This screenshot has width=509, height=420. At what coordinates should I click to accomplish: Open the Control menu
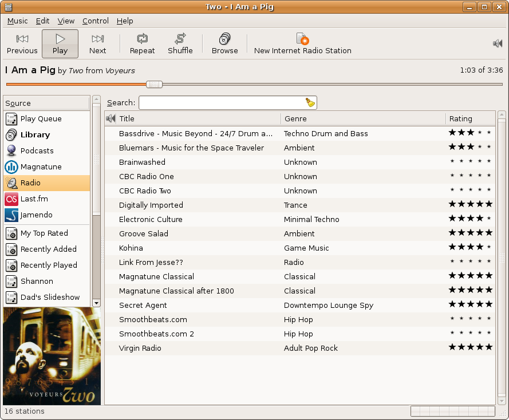tap(96, 21)
